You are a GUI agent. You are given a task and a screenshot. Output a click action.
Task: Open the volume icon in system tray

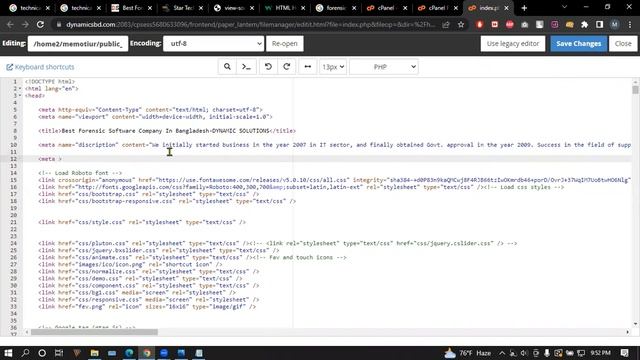[x=524, y=353]
